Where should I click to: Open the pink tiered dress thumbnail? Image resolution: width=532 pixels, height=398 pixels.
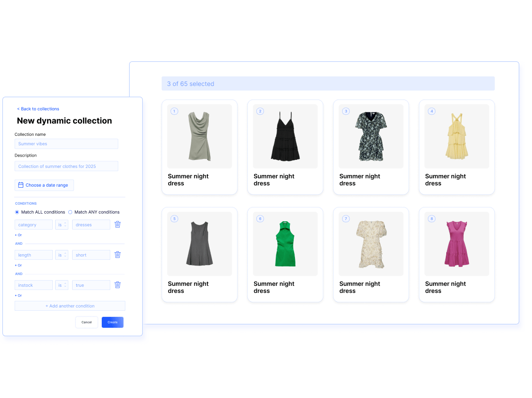click(x=457, y=244)
